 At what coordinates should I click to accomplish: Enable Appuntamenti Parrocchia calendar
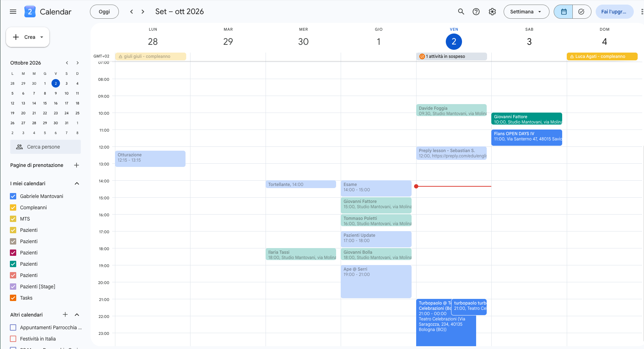click(13, 327)
